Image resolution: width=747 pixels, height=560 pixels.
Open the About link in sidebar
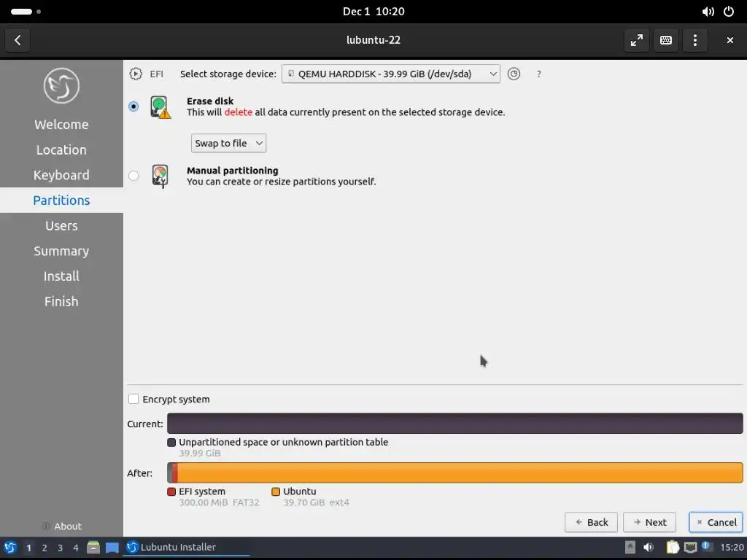point(68,526)
